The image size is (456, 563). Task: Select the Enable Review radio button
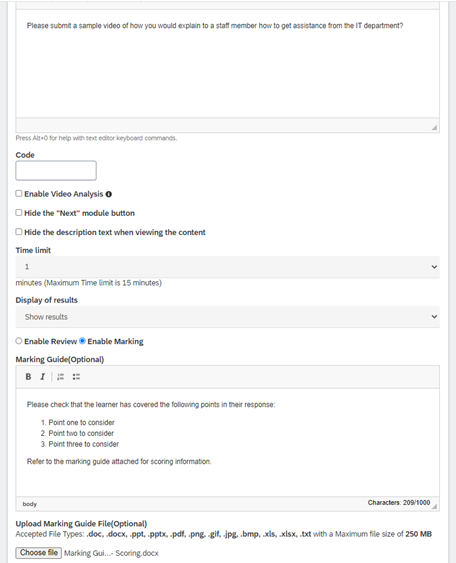coord(19,341)
